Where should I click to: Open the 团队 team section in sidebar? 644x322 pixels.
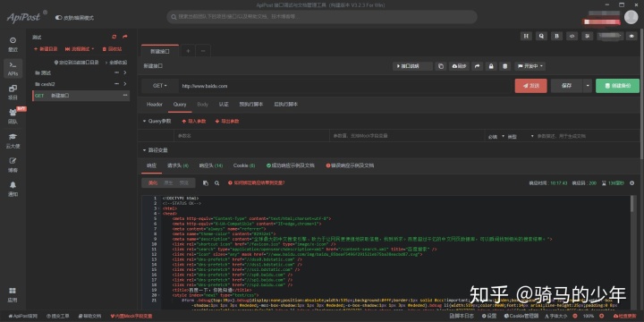click(x=13, y=116)
